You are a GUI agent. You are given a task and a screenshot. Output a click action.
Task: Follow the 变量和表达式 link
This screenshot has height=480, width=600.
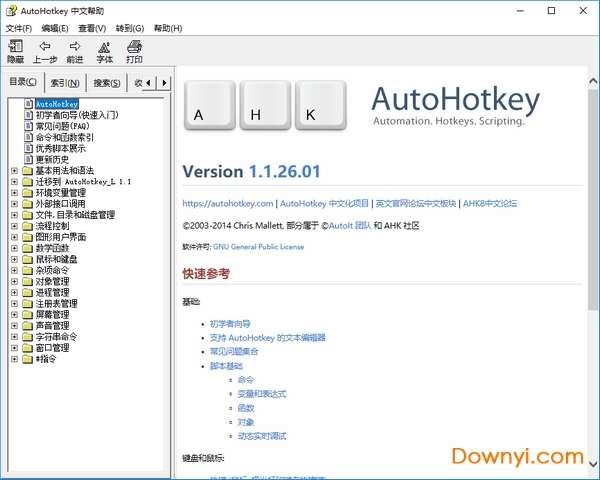click(x=262, y=394)
